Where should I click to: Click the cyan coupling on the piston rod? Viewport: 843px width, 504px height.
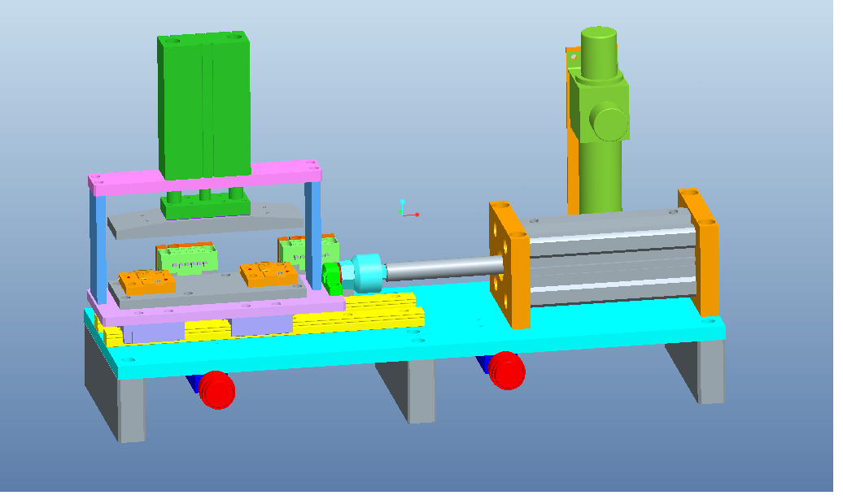pyautogui.click(x=365, y=272)
